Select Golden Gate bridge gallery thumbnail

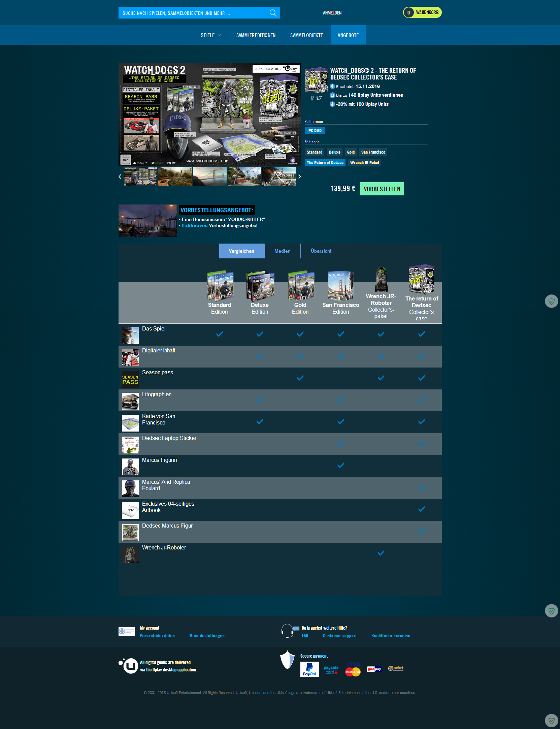click(209, 176)
